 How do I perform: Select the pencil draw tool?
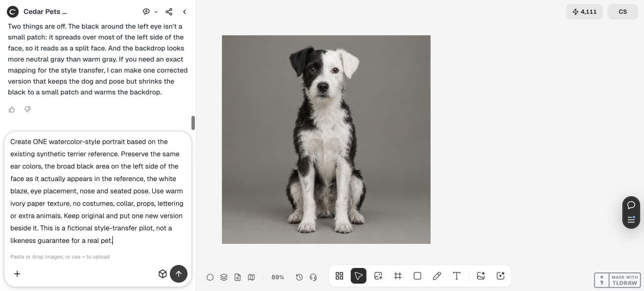coord(437,276)
